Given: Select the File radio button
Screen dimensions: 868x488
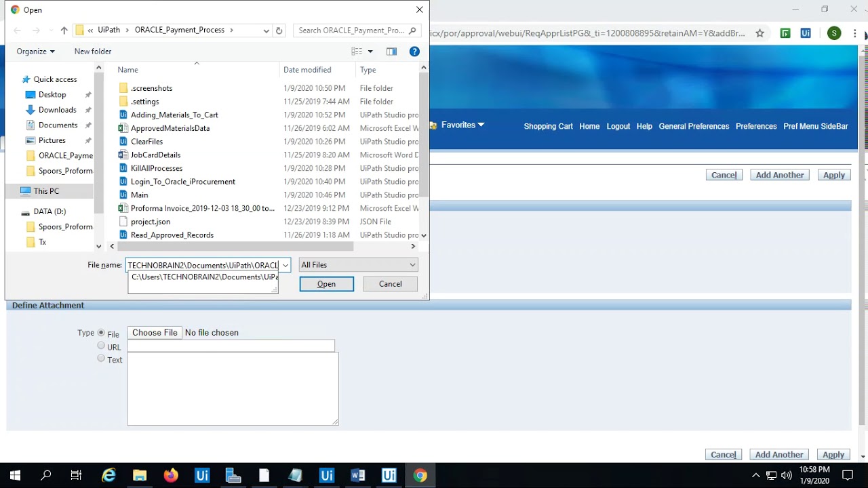Looking at the screenshot, I should (101, 333).
